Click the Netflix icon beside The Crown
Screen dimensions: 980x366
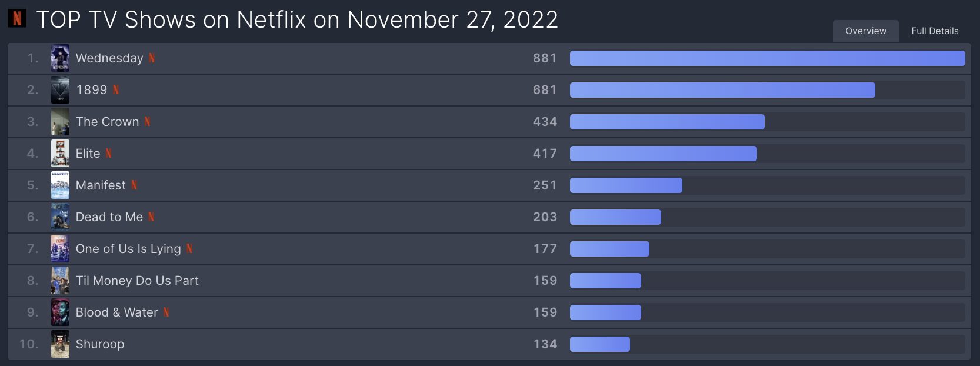tap(148, 121)
